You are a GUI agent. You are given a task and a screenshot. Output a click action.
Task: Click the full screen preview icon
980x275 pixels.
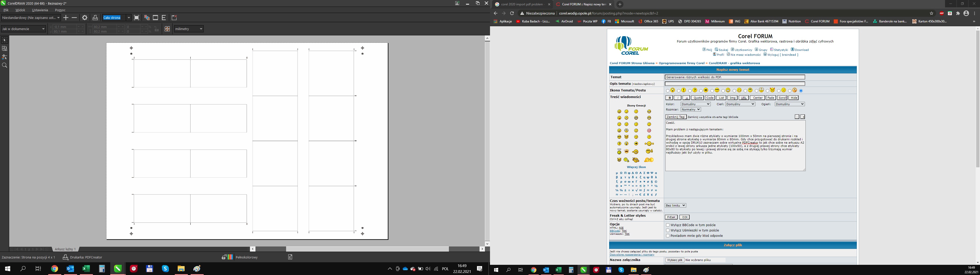[x=137, y=18]
